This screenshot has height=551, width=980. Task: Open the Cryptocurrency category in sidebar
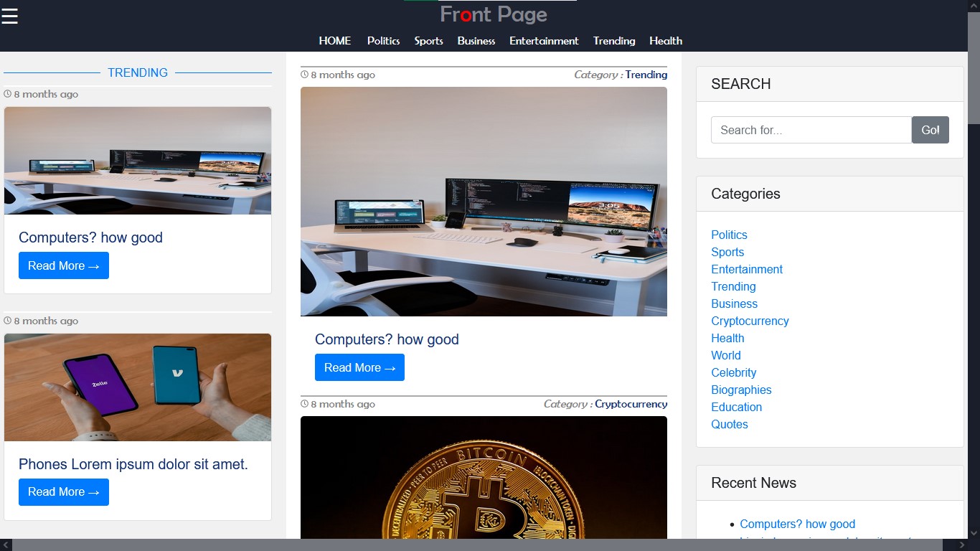click(750, 321)
